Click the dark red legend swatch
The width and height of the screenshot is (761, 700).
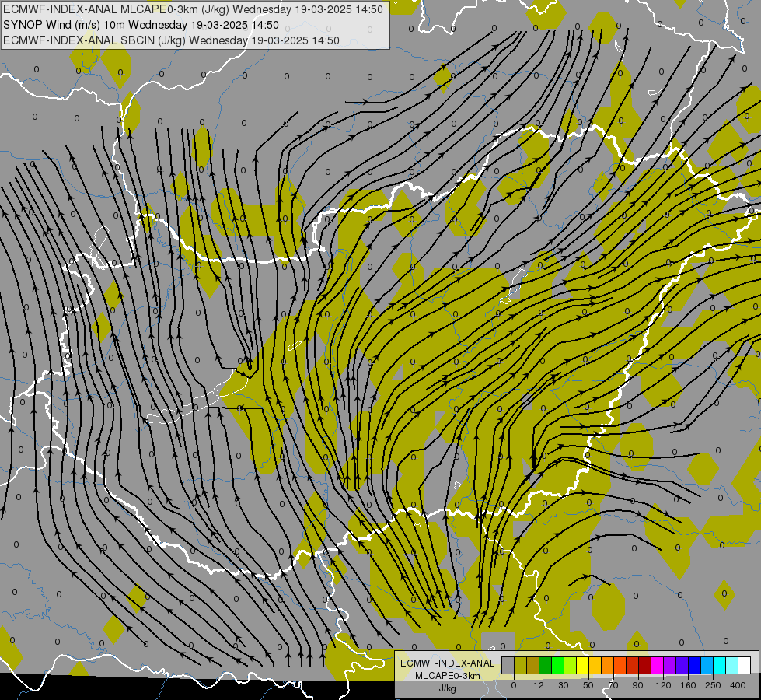644,665
